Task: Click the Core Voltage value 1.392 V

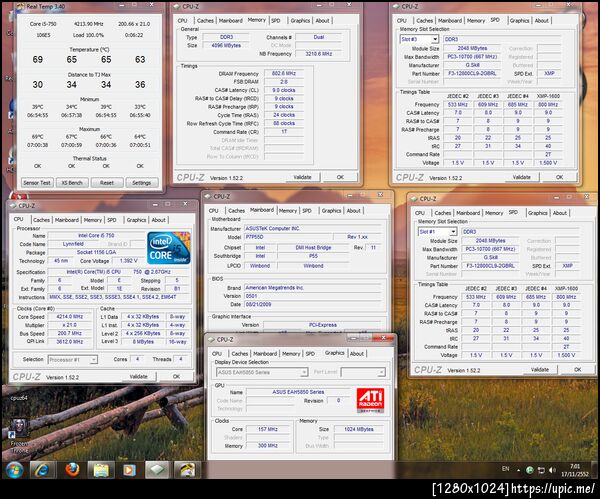Action: (128, 261)
